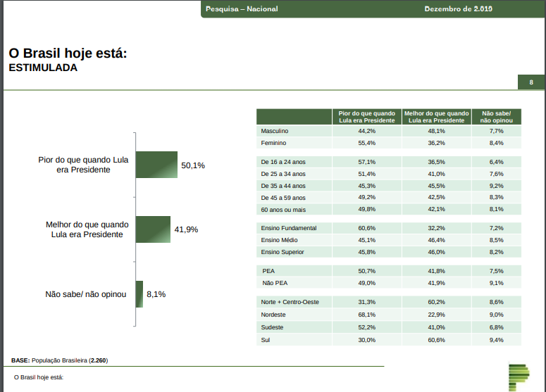Click the page number 8 badge
Screen dimensions: 546x392
click(531, 82)
